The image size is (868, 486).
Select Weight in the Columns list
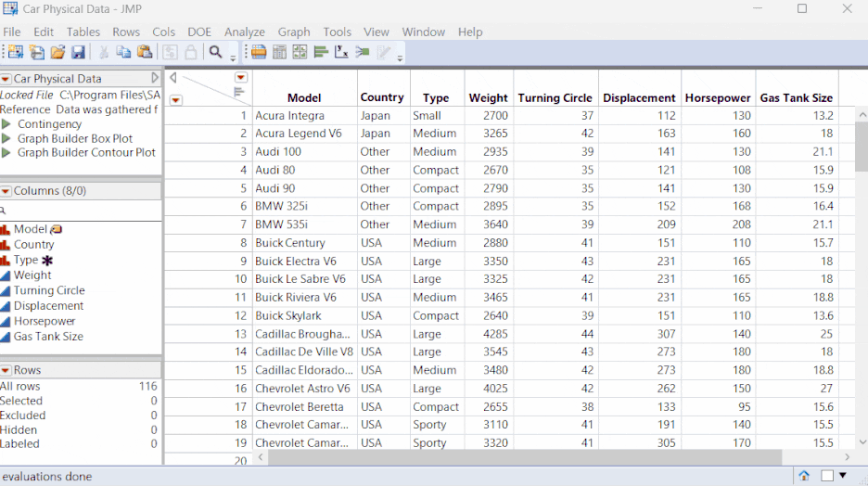(32, 275)
